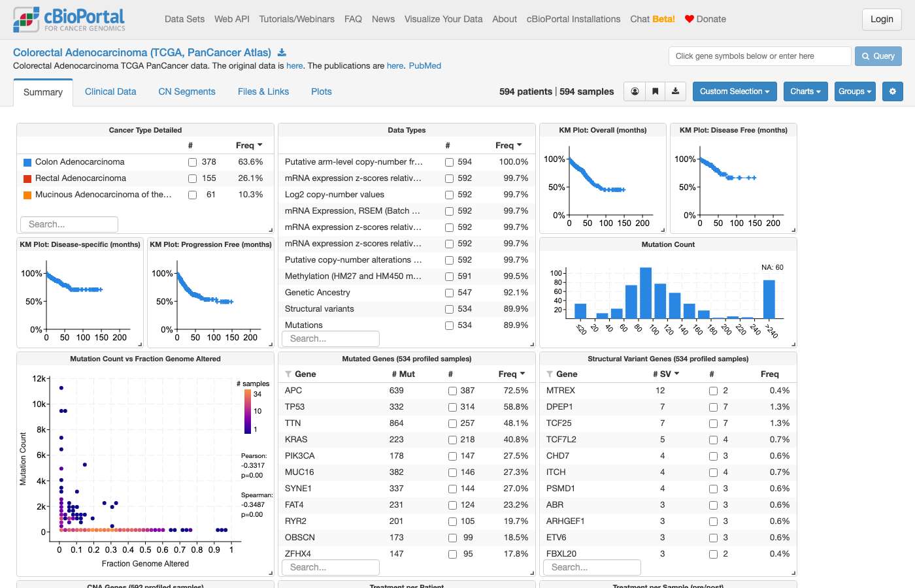Image resolution: width=915 pixels, height=588 pixels.
Task: Click the cBioPortal logo
Action: 69,20
